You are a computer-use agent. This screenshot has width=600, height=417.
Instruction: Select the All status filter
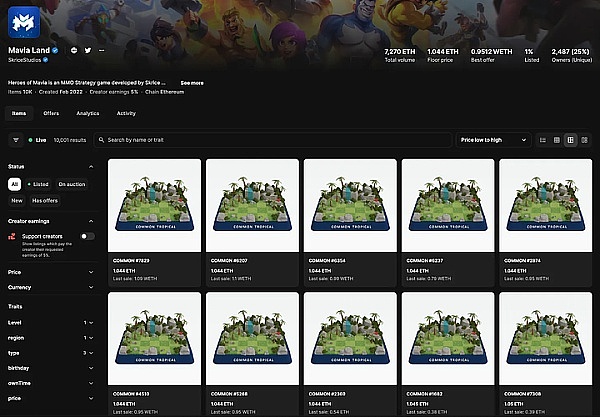14,184
